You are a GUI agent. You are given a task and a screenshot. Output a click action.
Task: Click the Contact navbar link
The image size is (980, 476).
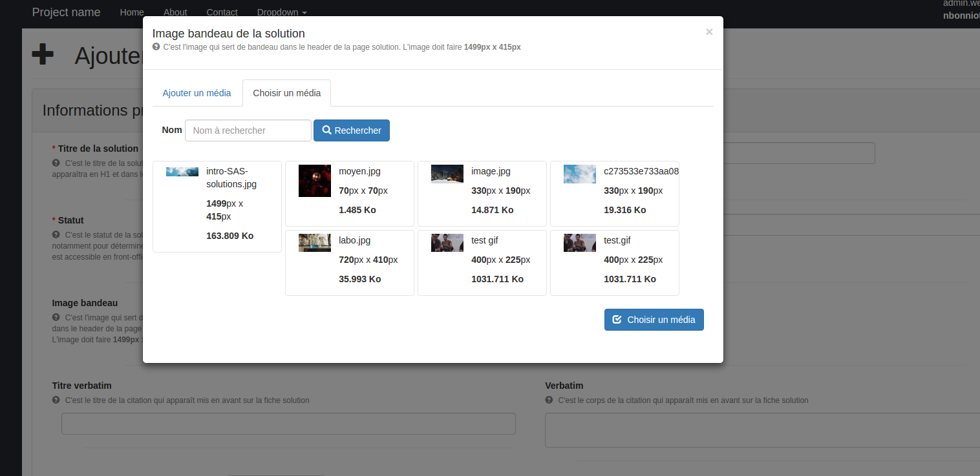coord(222,12)
